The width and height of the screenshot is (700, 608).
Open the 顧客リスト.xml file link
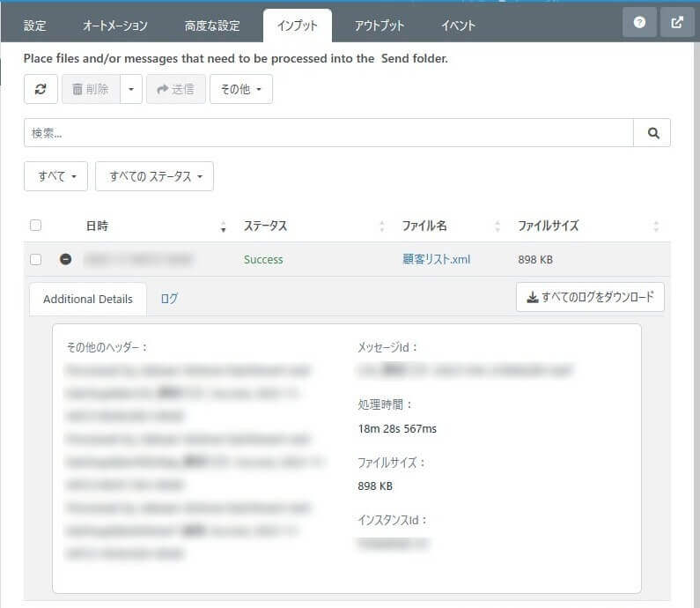pos(436,259)
